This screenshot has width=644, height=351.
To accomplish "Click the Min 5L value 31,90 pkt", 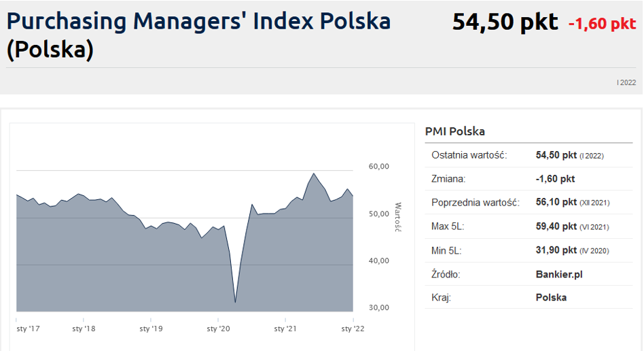I will [x=556, y=250].
